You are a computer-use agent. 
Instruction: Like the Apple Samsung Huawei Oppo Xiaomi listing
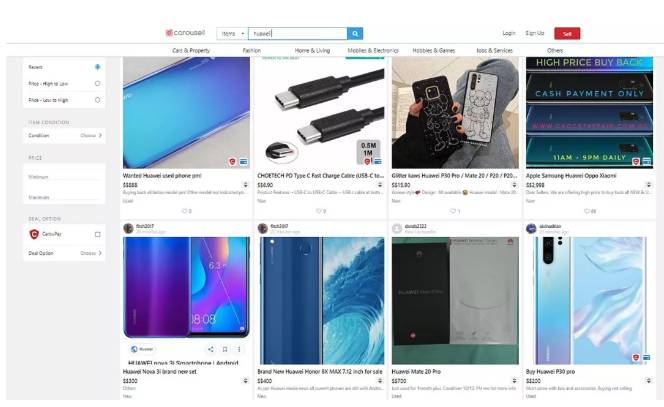pos(588,211)
